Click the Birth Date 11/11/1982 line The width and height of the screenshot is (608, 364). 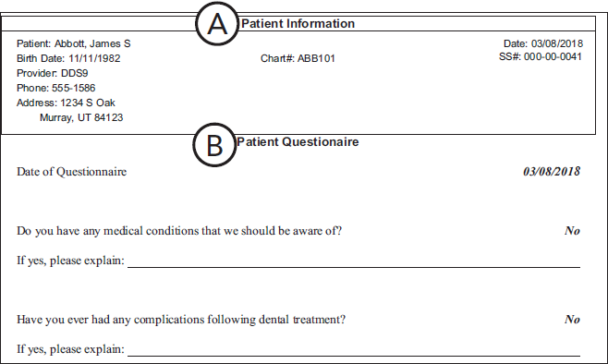68,58
